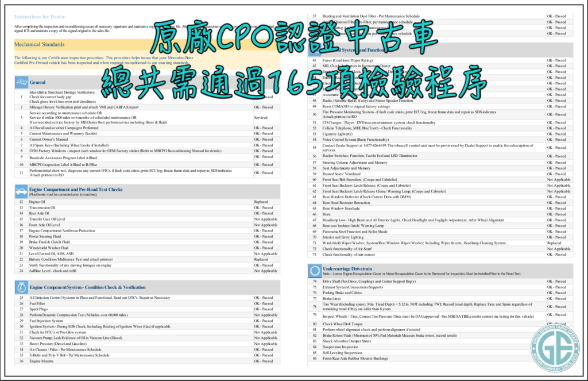Viewport: 588px width, 381px height.
Task: Click the Engine Compartment section car icon
Action: coord(21,192)
